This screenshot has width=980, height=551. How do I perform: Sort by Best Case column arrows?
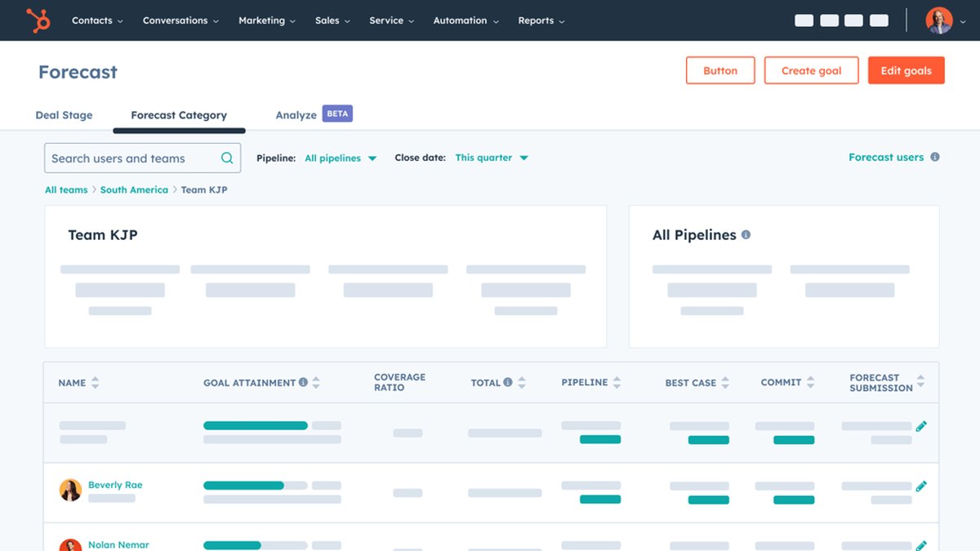724,382
